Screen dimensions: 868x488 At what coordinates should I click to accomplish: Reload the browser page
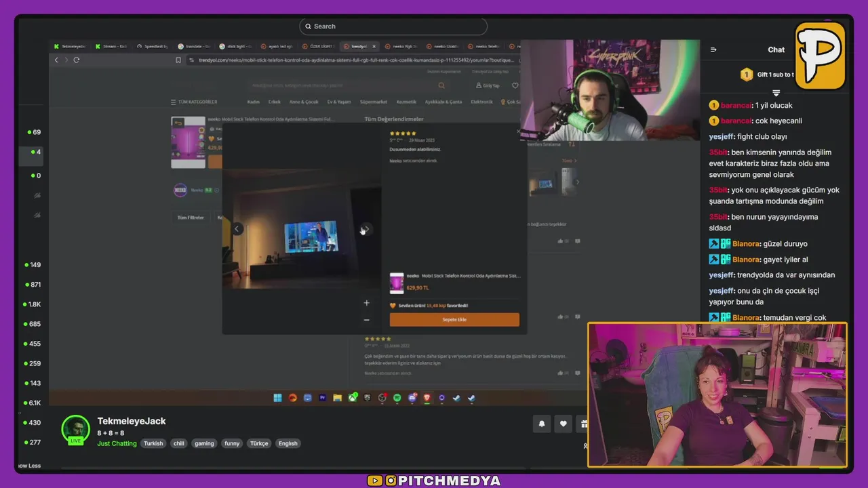pos(76,60)
